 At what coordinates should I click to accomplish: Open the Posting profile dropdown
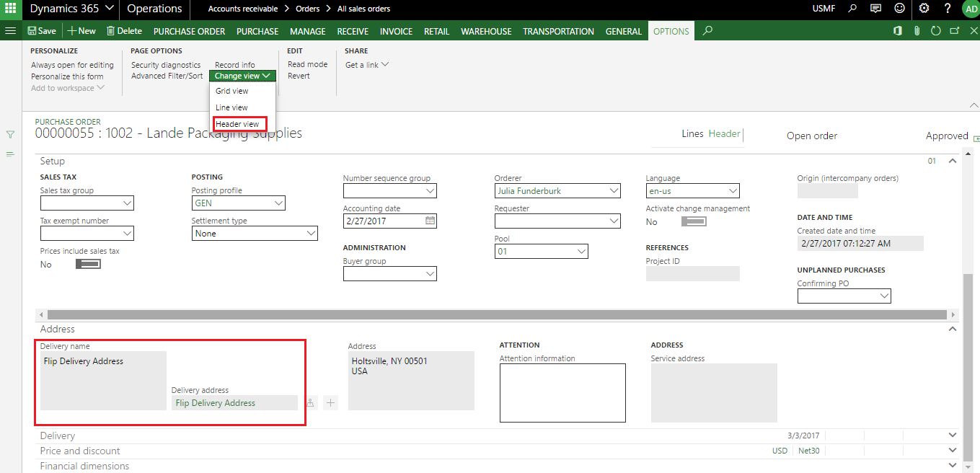coord(277,203)
